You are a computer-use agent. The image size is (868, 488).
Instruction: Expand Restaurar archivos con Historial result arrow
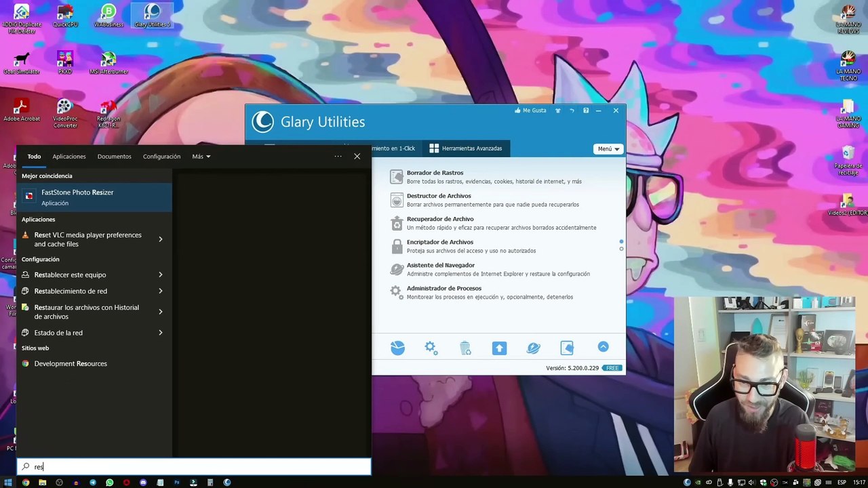click(x=161, y=312)
